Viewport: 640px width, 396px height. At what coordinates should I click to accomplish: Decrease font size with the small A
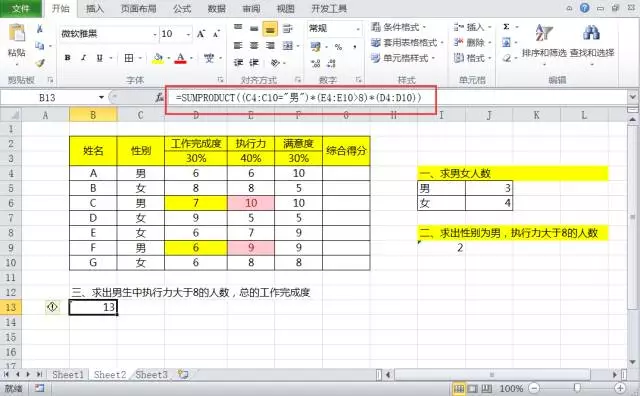[216, 34]
